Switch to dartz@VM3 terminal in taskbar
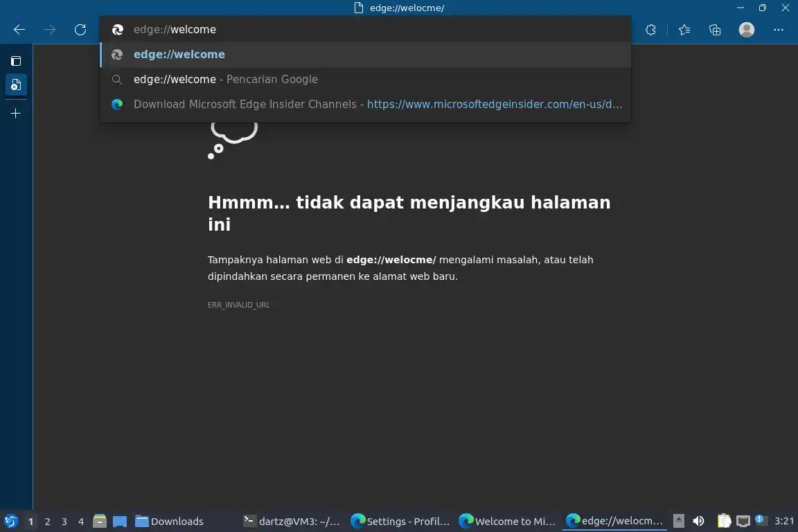This screenshot has width=798, height=532. click(x=291, y=522)
